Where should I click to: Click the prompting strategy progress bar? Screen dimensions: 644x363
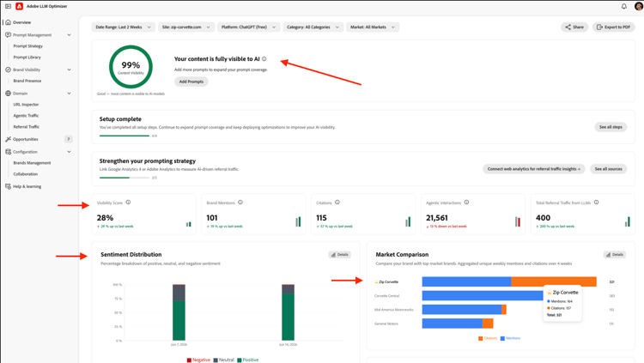point(125,178)
